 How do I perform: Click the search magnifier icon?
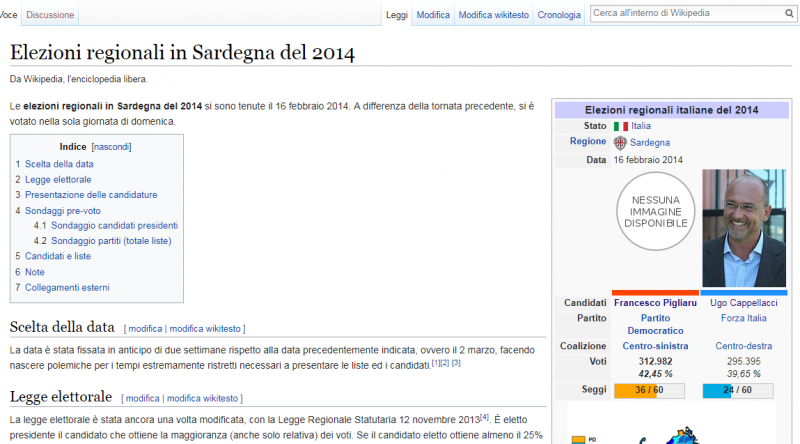click(x=789, y=14)
